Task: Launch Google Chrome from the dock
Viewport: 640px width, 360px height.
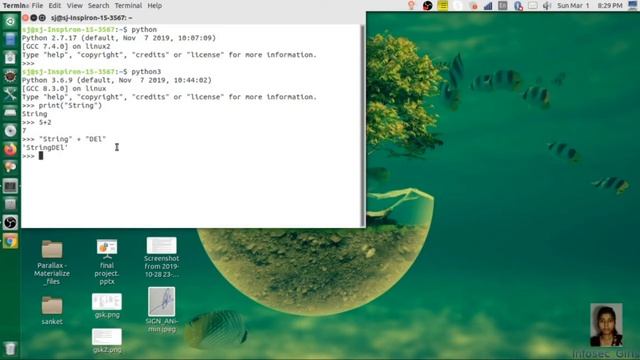Action: point(10,241)
